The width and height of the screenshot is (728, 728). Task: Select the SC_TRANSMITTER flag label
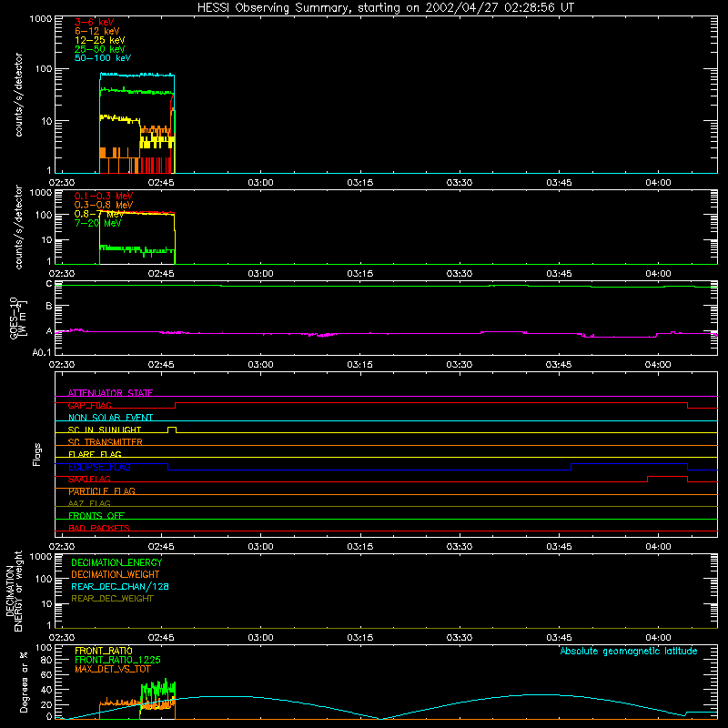tap(105, 442)
